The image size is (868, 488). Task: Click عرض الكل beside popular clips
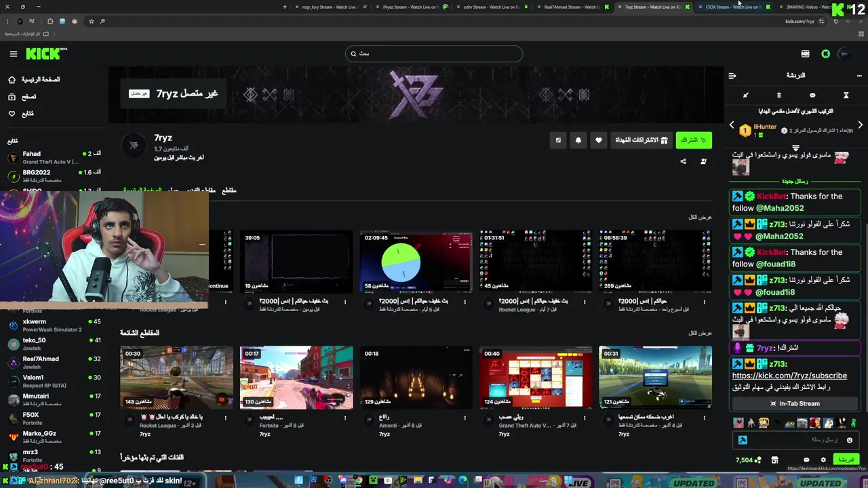(x=700, y=333)
